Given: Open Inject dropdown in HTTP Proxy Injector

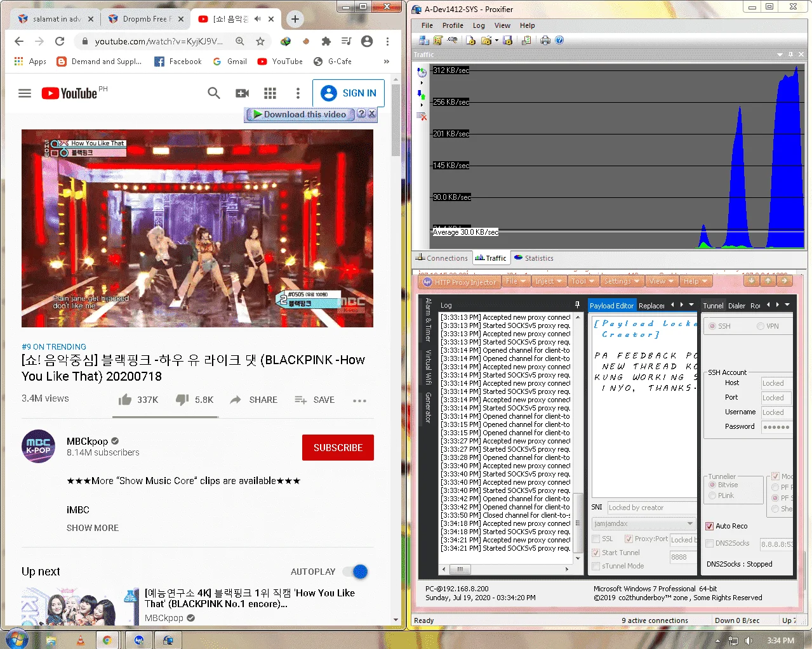Looking at the screenshot, I should [549, 281].
